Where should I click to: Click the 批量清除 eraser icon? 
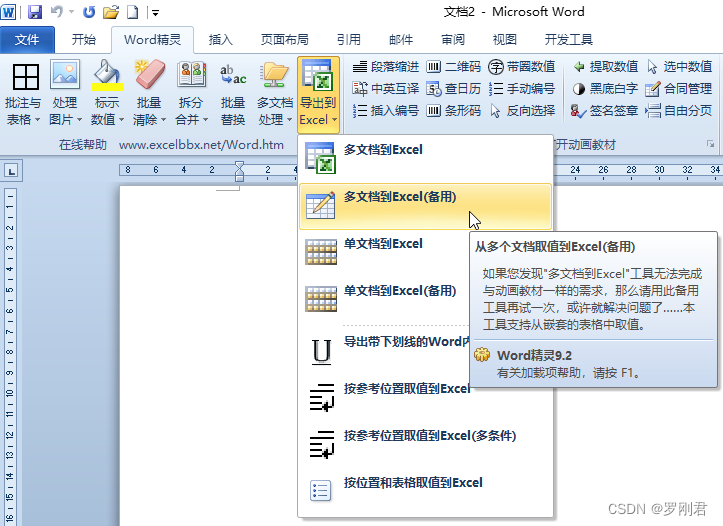(x=149, y=74)
